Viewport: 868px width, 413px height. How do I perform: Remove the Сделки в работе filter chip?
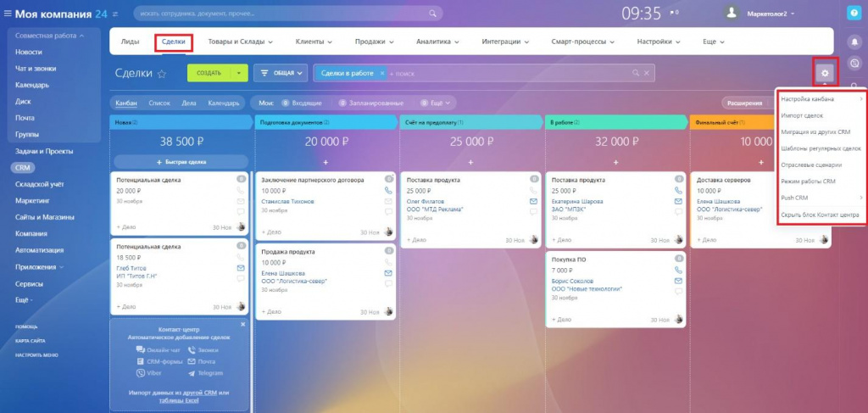[382, 73]
